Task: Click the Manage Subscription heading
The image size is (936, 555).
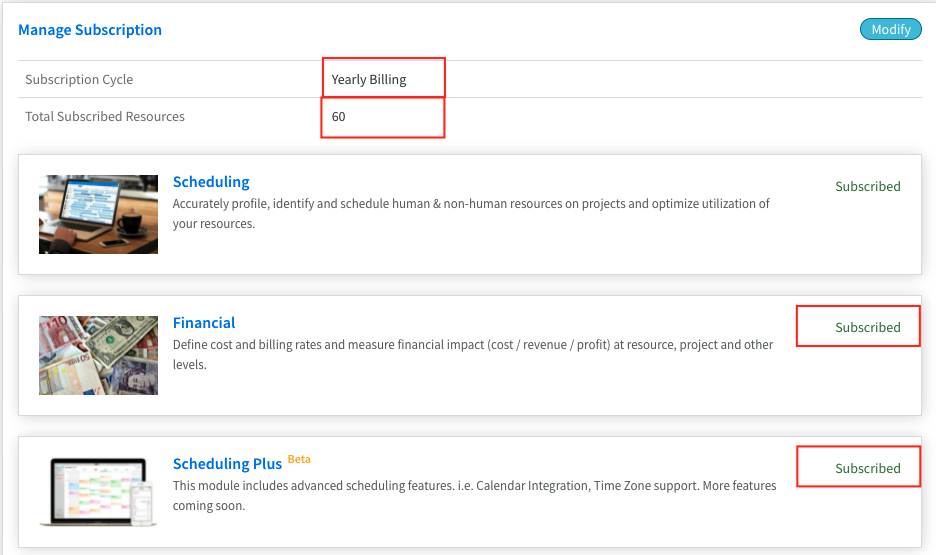Action: point(90,30)
